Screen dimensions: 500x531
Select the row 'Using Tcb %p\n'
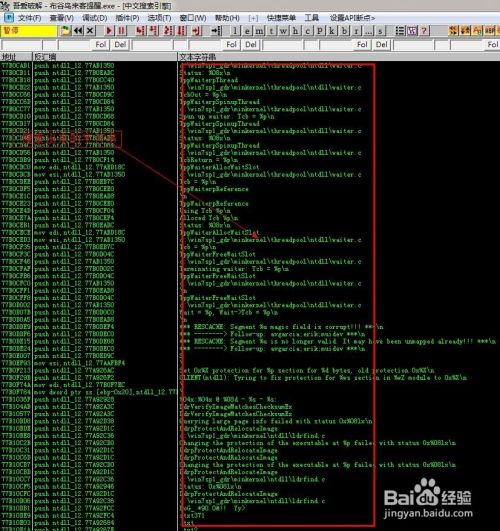point(205,211)
